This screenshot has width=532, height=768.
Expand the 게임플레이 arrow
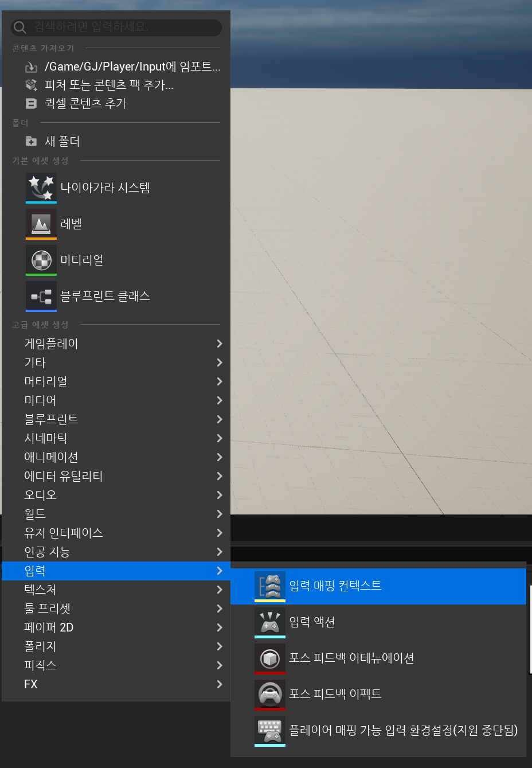click(219, 344)
